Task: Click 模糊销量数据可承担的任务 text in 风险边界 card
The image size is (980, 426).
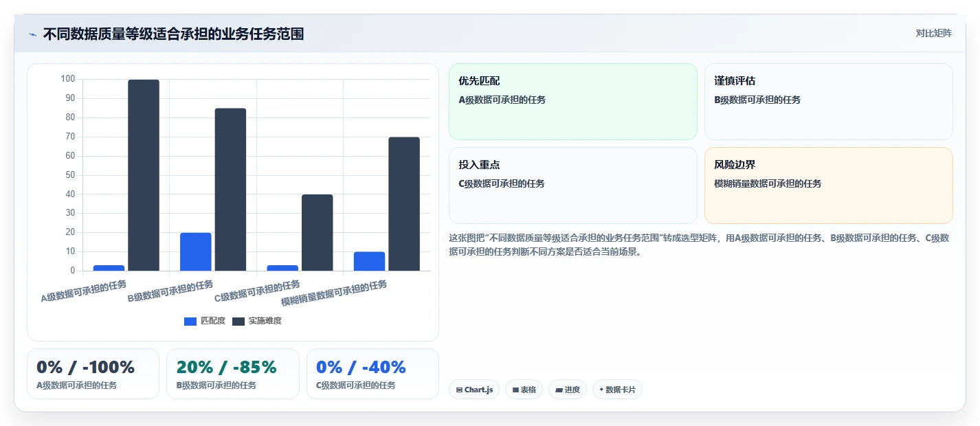Action: pyautogui.click(x=768, y=183)
